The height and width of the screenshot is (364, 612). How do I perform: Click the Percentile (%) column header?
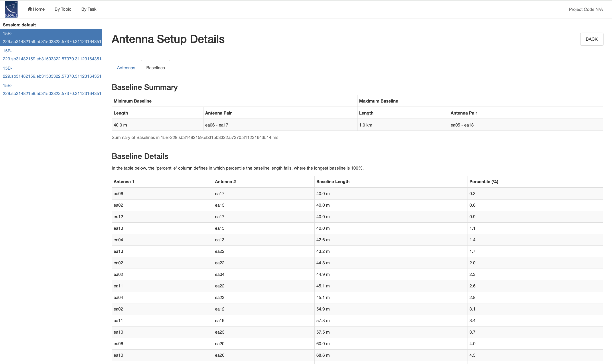pos(535,182)
